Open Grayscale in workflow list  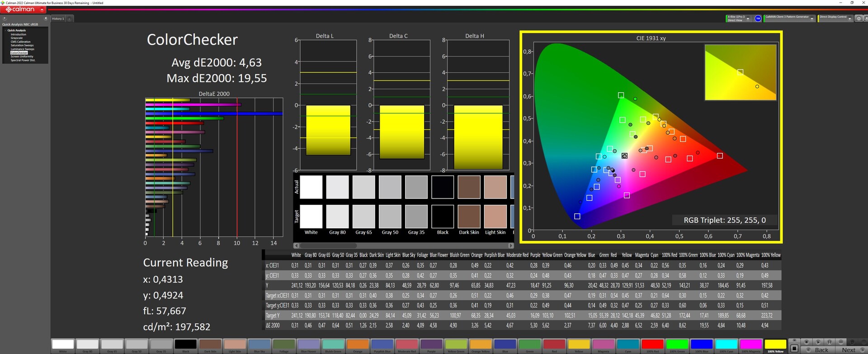click(x=17, y=38)
